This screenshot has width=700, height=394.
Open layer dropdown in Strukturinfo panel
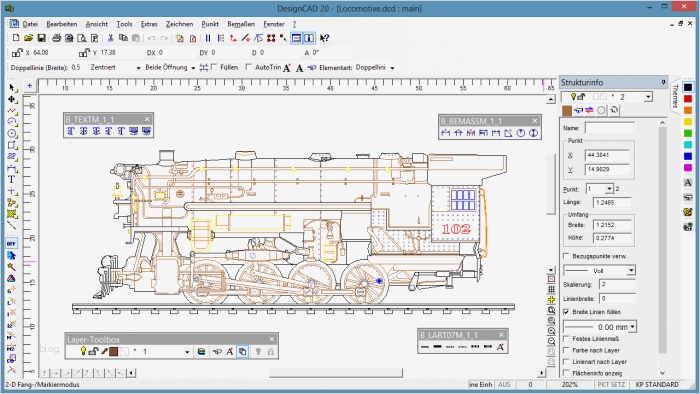pos(648,97)
